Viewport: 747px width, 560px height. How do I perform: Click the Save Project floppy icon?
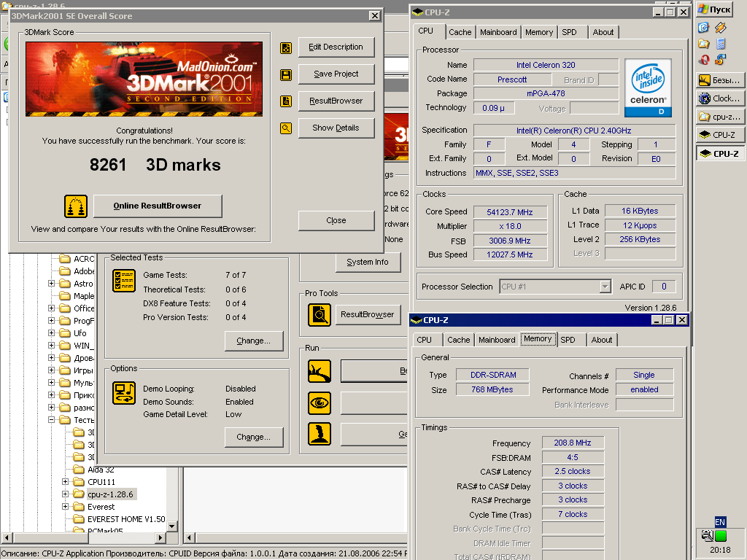coord(286,75)
